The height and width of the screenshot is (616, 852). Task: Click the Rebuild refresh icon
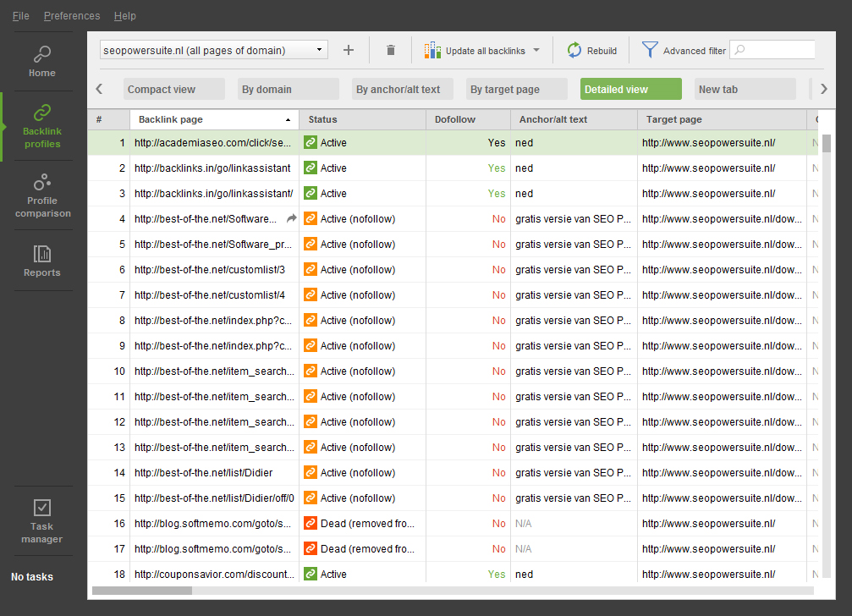(x=574, y=51)
